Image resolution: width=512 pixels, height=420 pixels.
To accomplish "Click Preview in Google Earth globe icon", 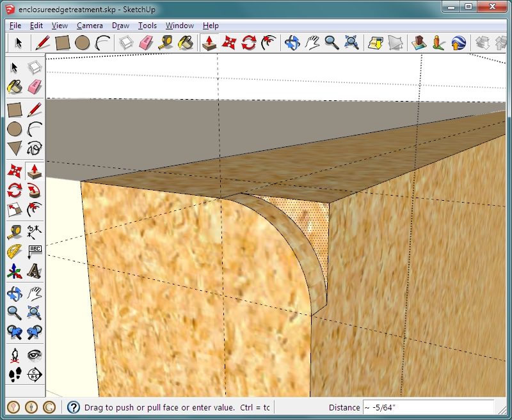I will tap(458, 43).
